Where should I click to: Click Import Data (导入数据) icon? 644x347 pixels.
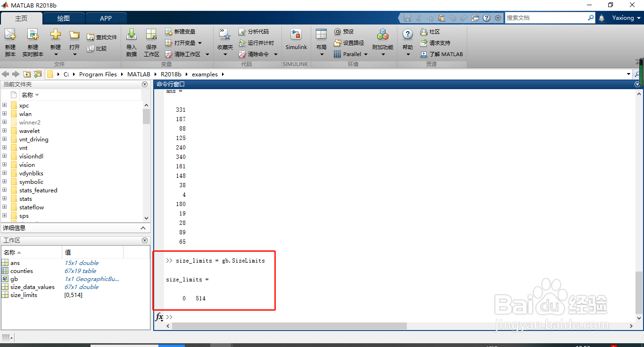[x=132, y=35]
